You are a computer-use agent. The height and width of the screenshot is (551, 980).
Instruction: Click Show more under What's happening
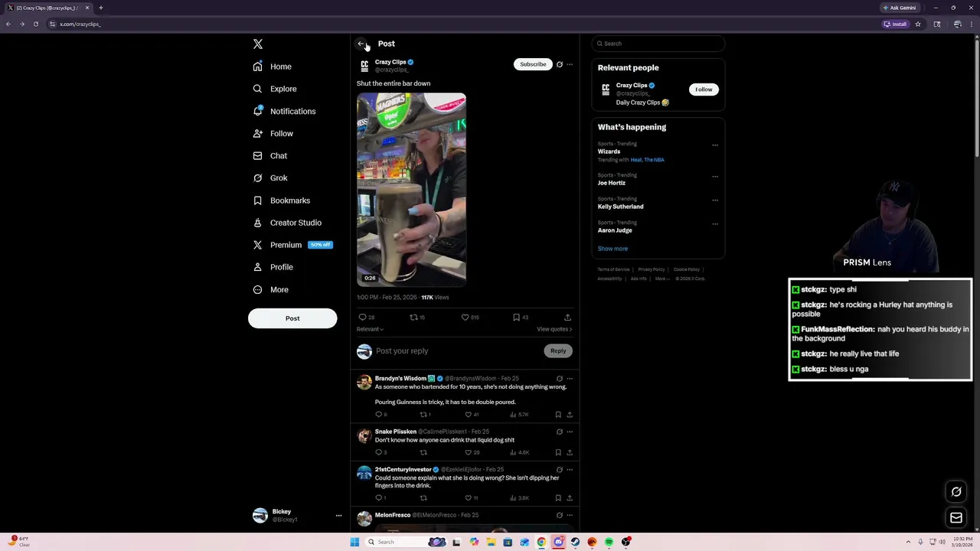[612, 249]
